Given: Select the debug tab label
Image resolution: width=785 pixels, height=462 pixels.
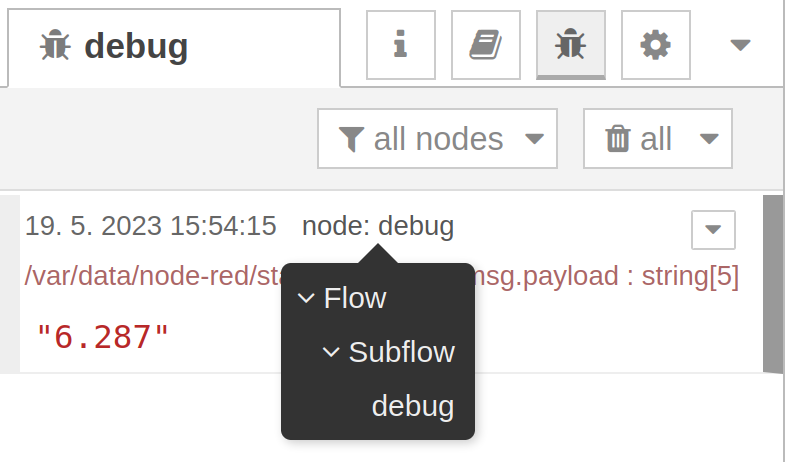Looking at the screenshot, I should point(136,46).
